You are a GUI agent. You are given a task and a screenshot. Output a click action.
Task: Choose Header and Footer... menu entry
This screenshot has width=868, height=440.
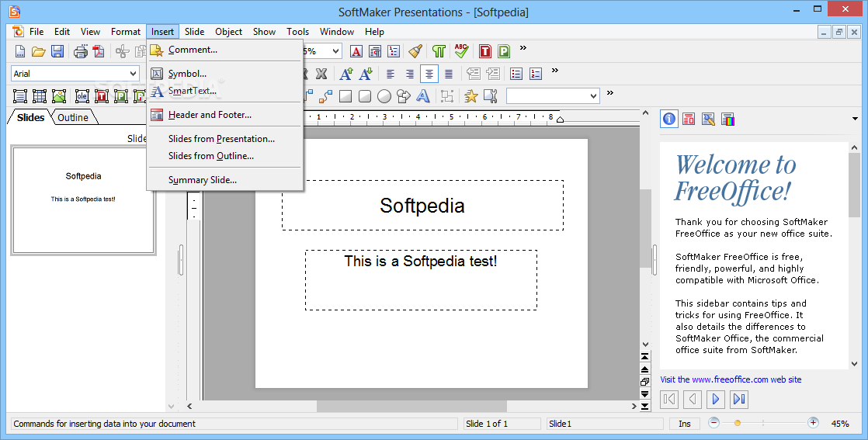click(224, 115)
